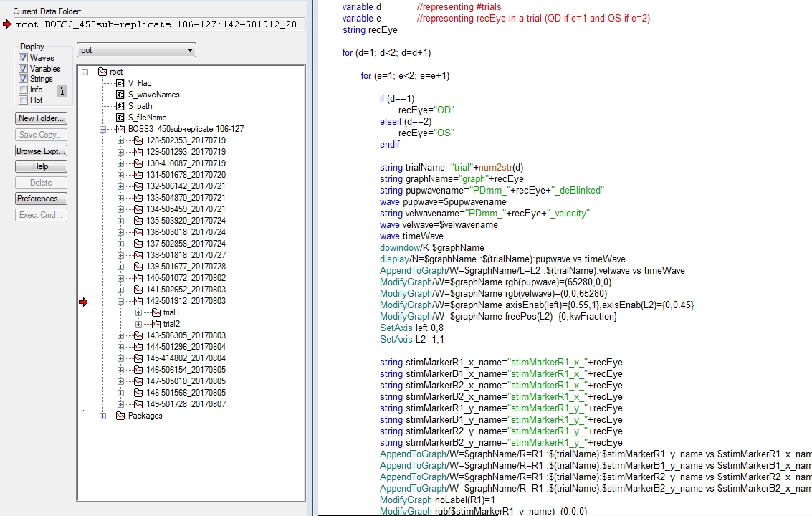
Task: Open the Preferences dialog
Action: point(41,199)
